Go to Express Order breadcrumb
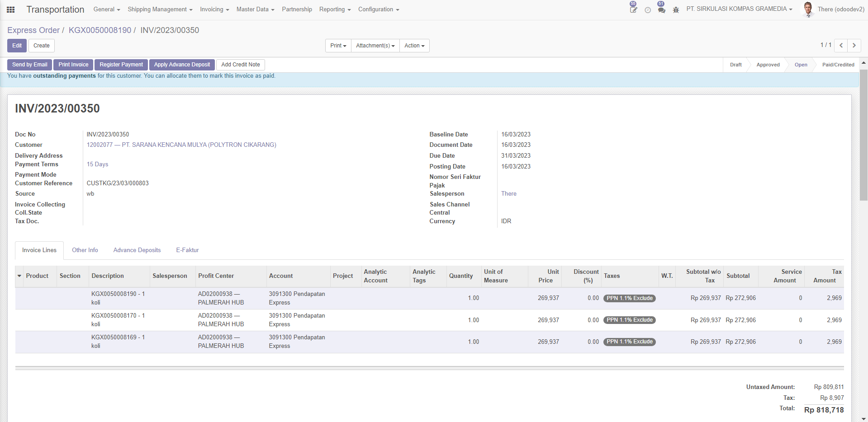Image resolution: width=868 pixels, height=422 pixels. [x=33, y=30]
